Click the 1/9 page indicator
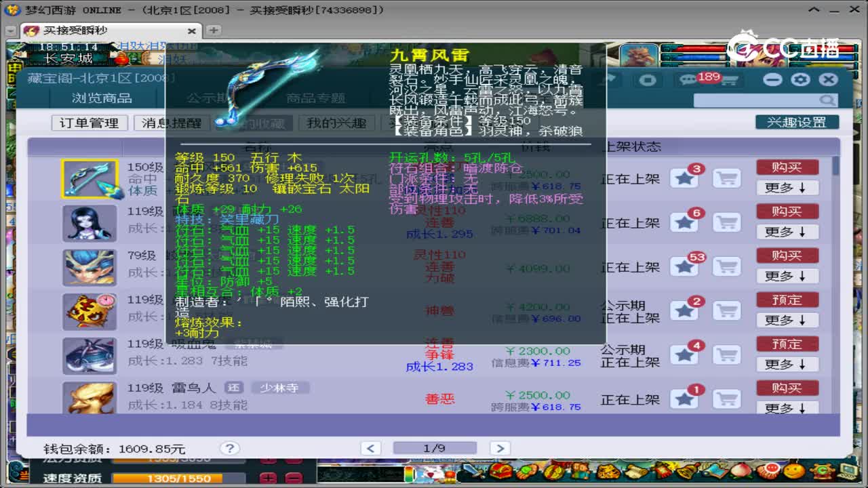 point(435,448)
